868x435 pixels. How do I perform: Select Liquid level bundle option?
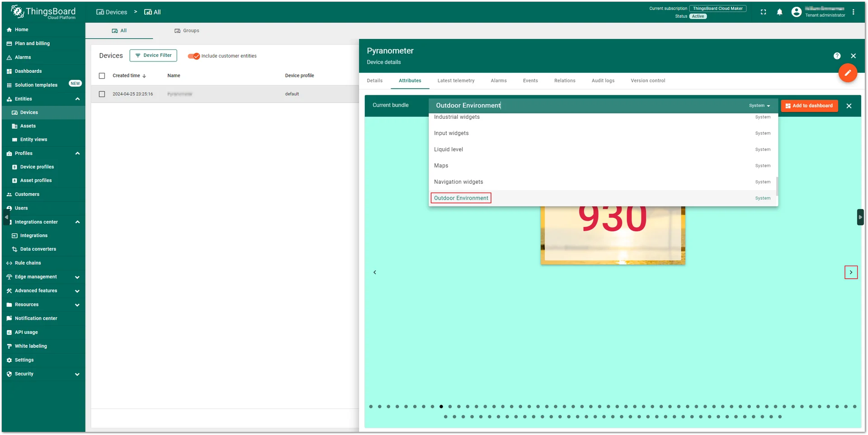pos(603,150)
